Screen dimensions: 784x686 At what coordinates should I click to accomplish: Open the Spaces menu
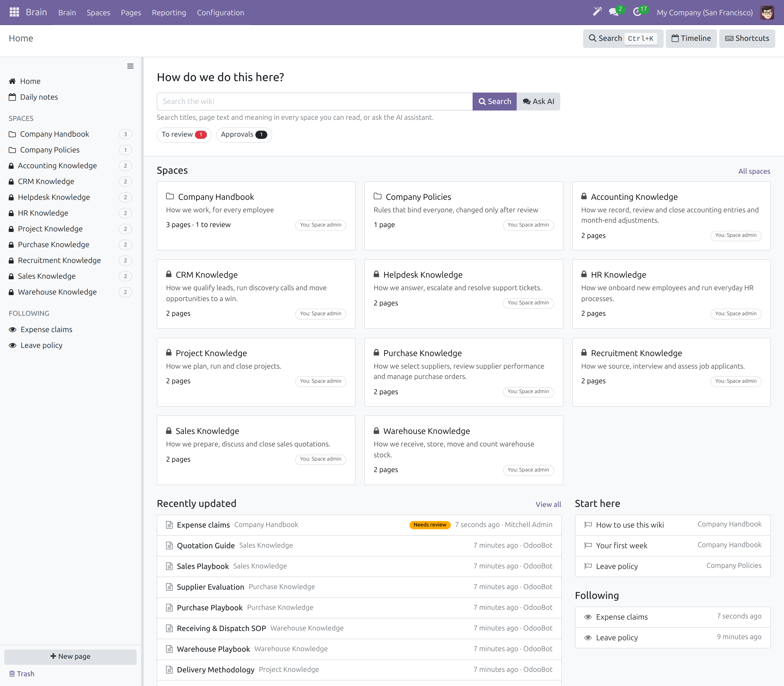[x=98, y=13]
